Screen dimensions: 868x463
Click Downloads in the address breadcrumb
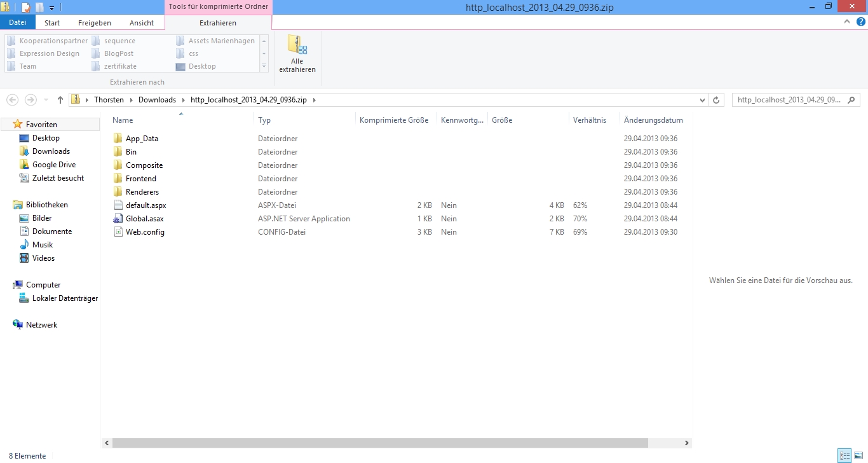pyautogui.click(x=157, y=100)
